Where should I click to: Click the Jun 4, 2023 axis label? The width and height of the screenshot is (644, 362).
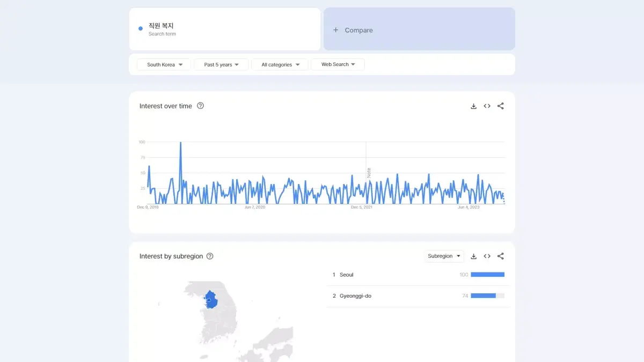coord(469,207)
